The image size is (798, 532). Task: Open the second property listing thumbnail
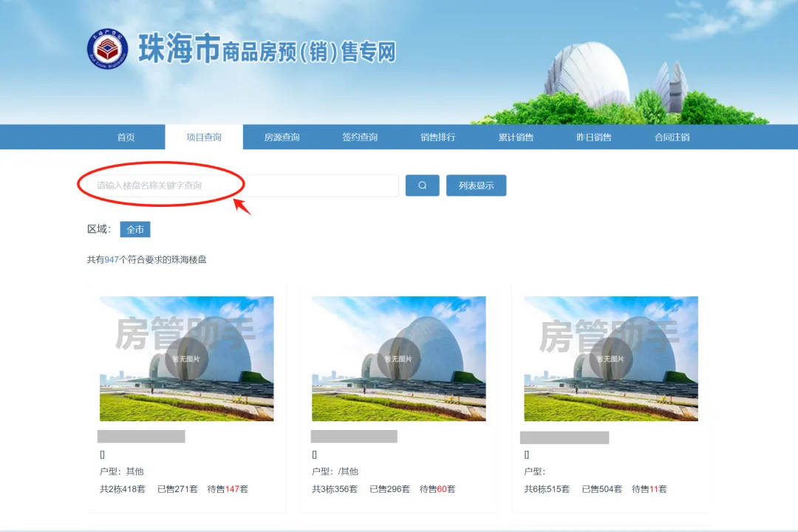[398, 358]
